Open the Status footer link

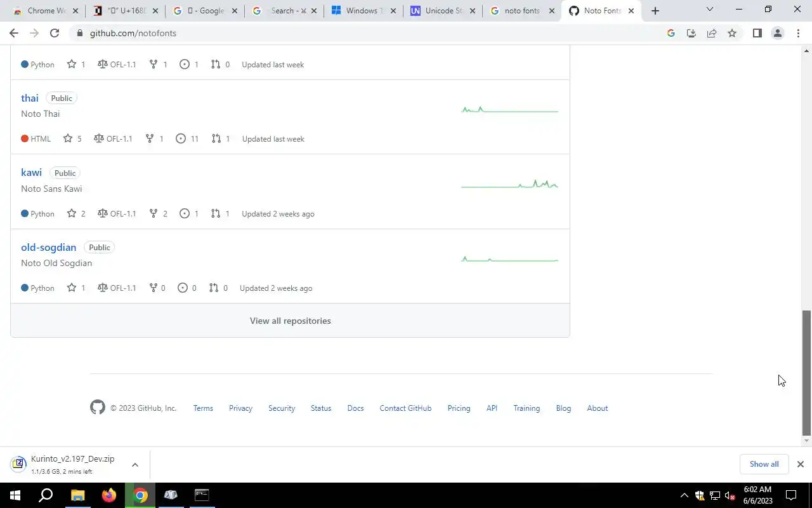pos(321,408)
